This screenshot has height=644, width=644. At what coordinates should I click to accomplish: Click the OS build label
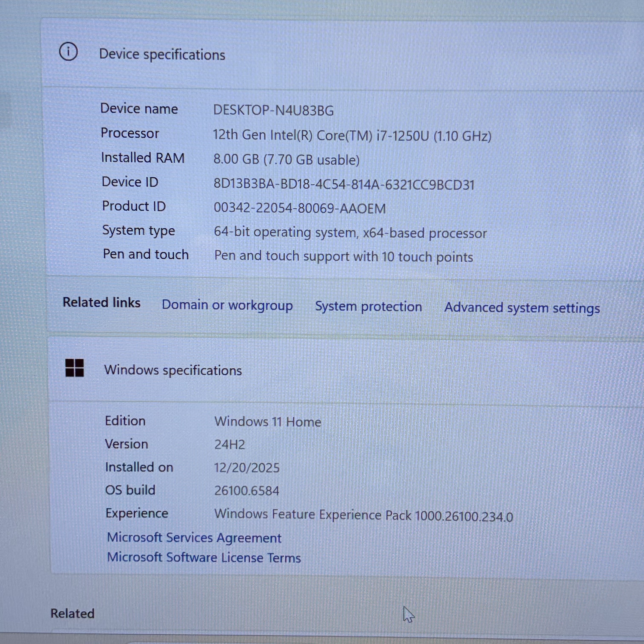[130, 490]
